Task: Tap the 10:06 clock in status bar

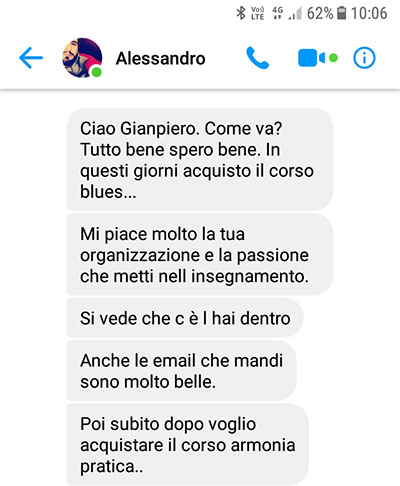Action: (x=369, y=13)
